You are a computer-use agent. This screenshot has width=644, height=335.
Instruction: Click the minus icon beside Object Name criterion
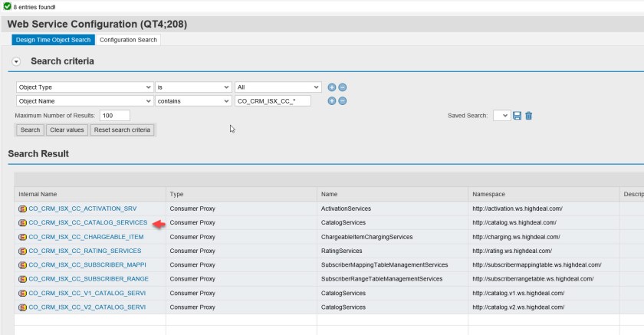point(342,101)
